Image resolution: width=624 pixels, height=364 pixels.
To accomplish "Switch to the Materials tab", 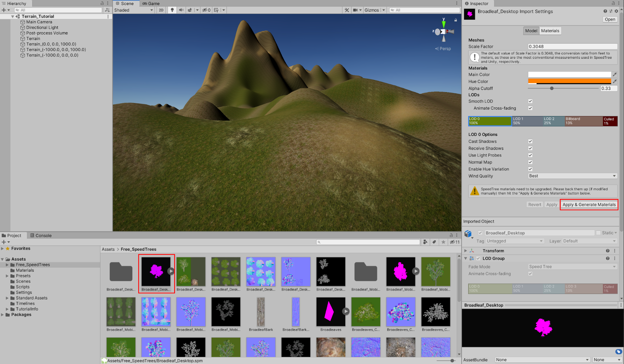I will (x=550, y=31).
